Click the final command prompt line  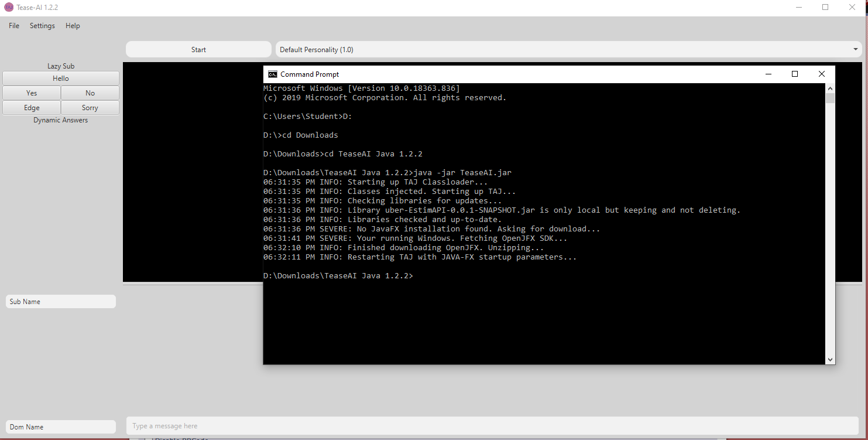(338, 276)
